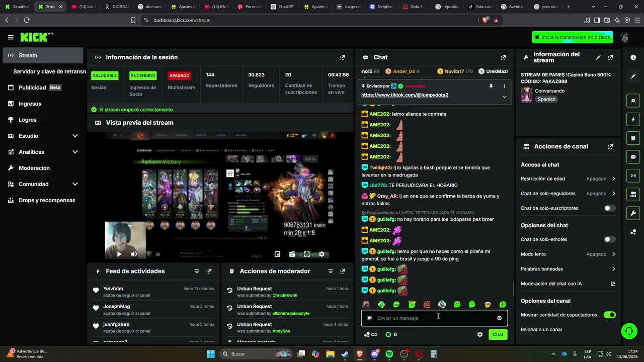The height and width of the screenshot is (362, 644).
Task: Click the Enviar un mensaje input field
Action: pyautogui.click(x=434, y=318)
